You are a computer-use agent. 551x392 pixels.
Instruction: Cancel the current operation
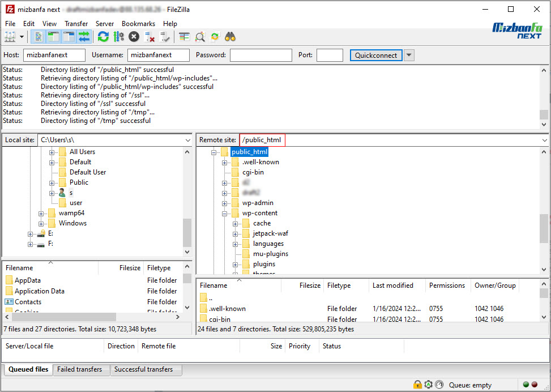[x=134, y=37]
